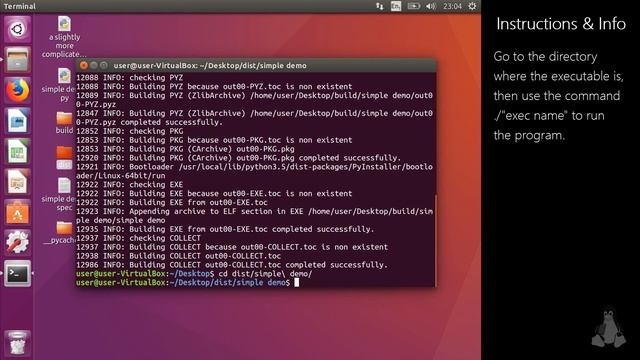Select the build folder on desktop
This screenshot has height=360, width=640.
pos(64,122)
